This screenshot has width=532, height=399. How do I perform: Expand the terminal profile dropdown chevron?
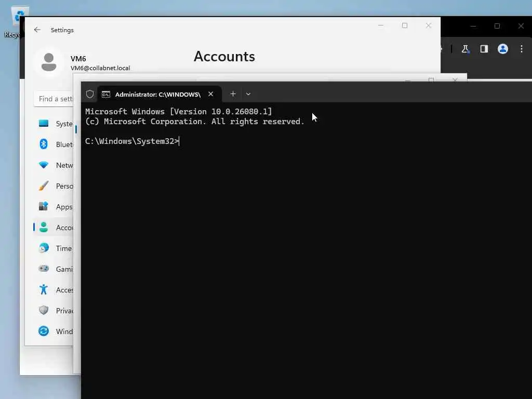click(248, 94)
